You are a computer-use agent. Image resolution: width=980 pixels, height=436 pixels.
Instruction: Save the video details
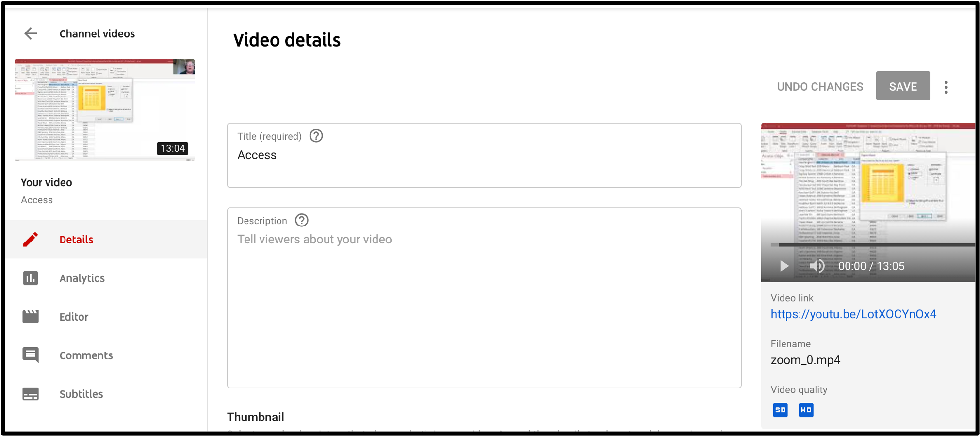[902, 86]
